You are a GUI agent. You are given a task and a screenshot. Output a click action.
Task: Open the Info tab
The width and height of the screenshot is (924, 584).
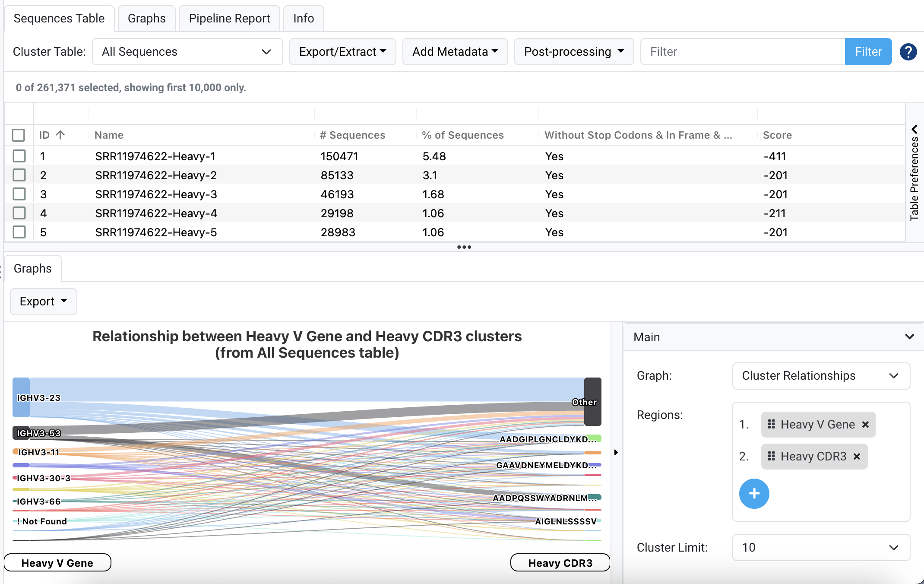coord(304,19)
